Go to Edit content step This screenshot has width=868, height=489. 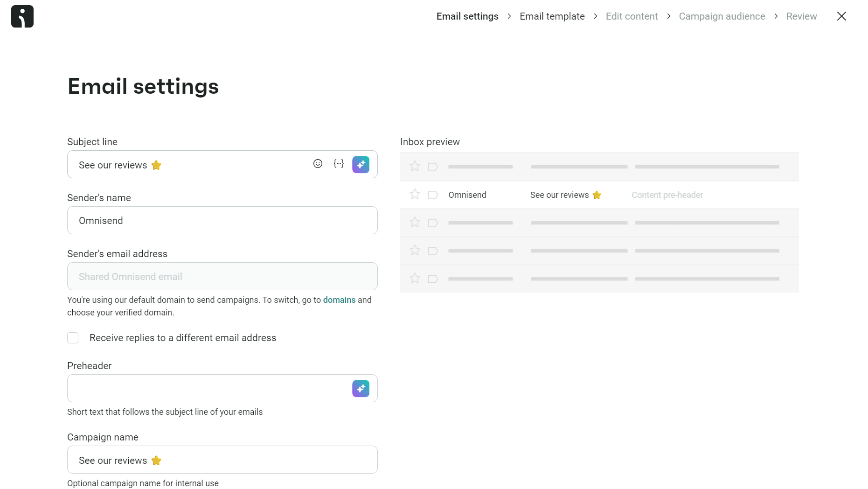click(632, 16)
